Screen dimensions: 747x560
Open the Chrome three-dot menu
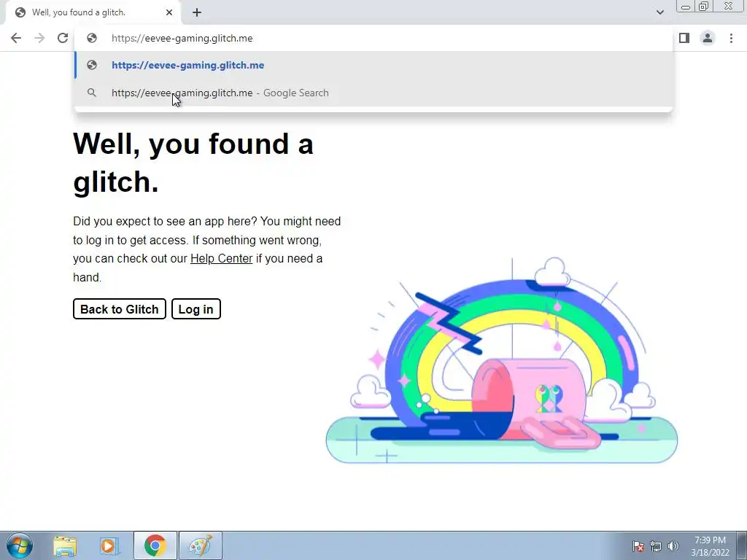(731, 38)
